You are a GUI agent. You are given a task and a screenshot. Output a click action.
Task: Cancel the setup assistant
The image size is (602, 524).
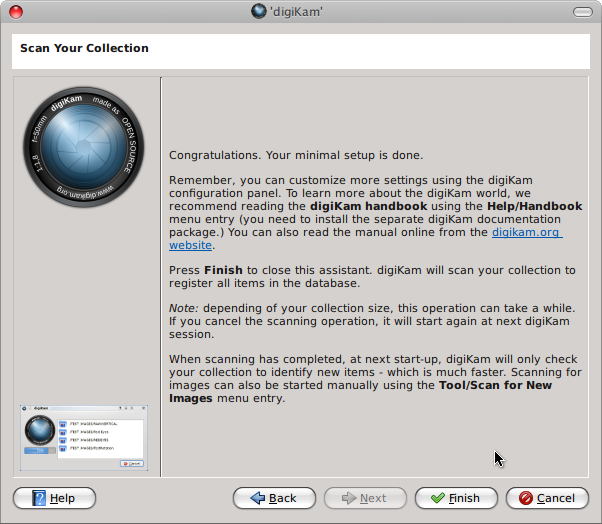547,498
